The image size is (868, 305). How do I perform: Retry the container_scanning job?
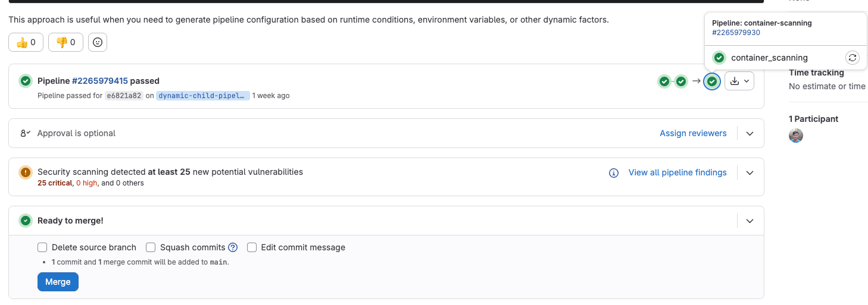(x=853, y=58)
